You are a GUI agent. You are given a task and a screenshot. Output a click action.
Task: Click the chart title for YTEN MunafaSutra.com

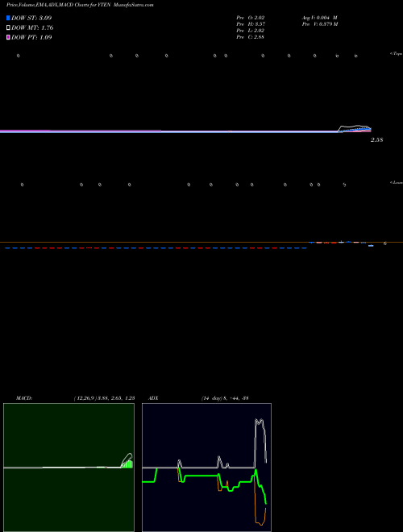click(x=80, y=6)
